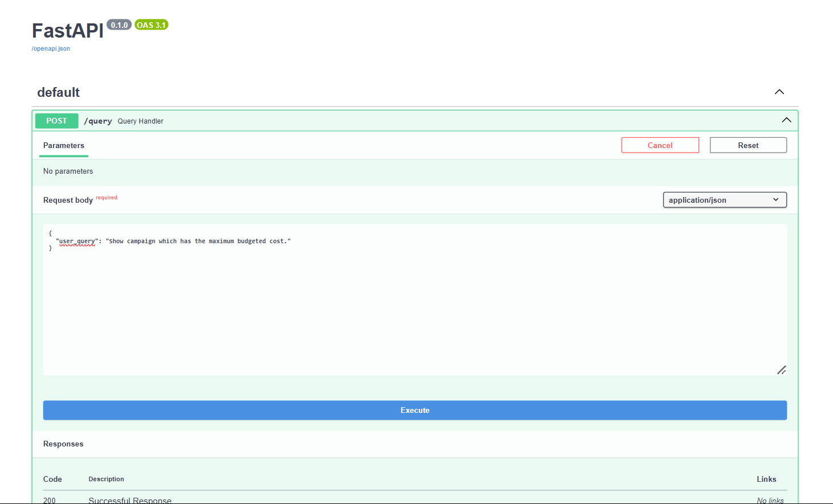
Task: Open the /openapi.json link
Action: (51, 48)
